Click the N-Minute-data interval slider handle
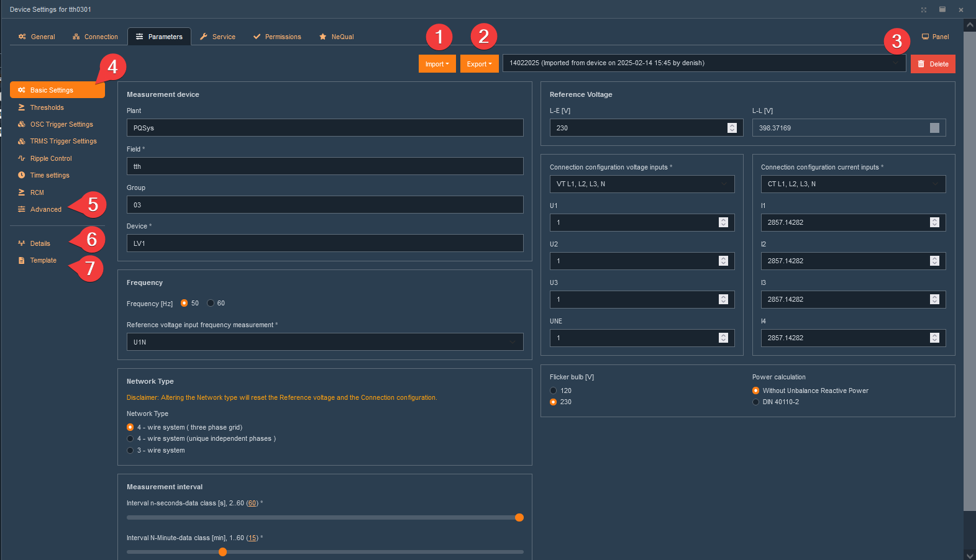This screenshot has height=560, width=976. (x=222, y=552)
